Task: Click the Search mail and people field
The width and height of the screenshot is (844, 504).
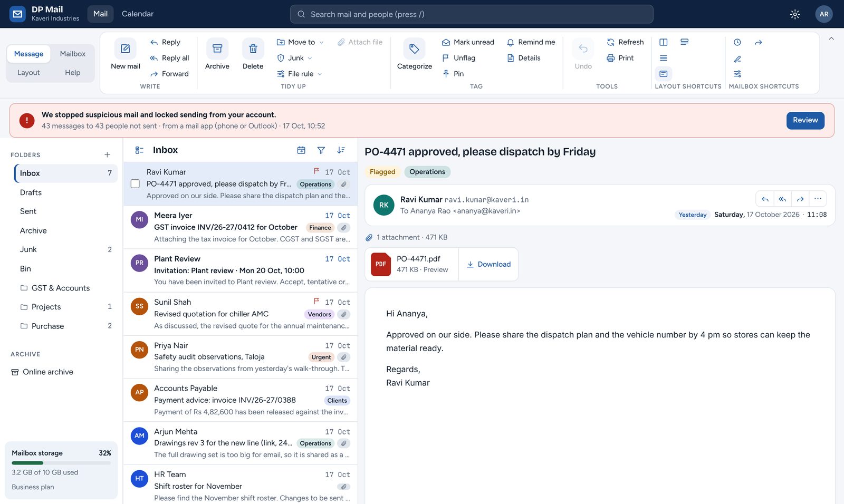Action: click(472, 14)
